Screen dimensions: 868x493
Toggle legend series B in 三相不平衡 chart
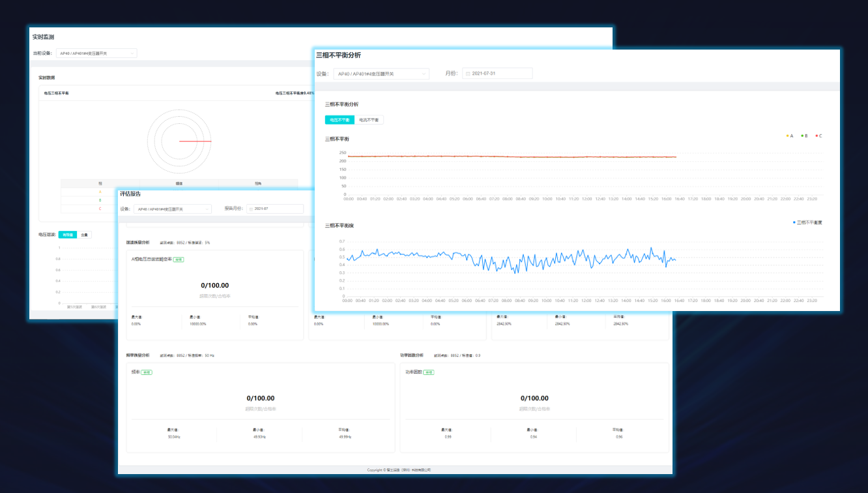[x=805, y=136]
